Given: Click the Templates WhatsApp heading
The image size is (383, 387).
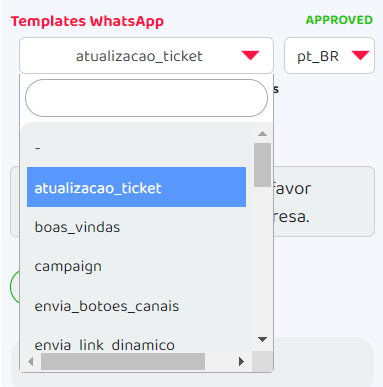Looking at the screenshot, I should (x=87, y=21).
